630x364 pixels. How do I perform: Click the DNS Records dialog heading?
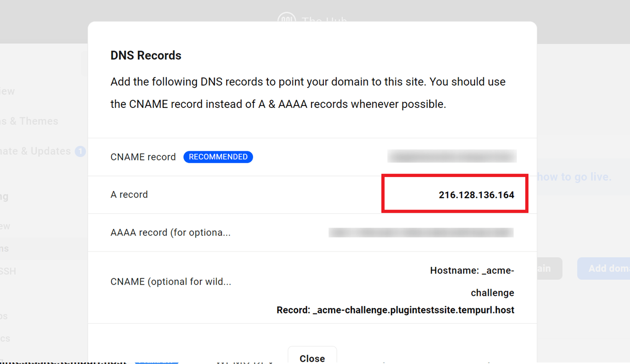click(x=146, y=55)
